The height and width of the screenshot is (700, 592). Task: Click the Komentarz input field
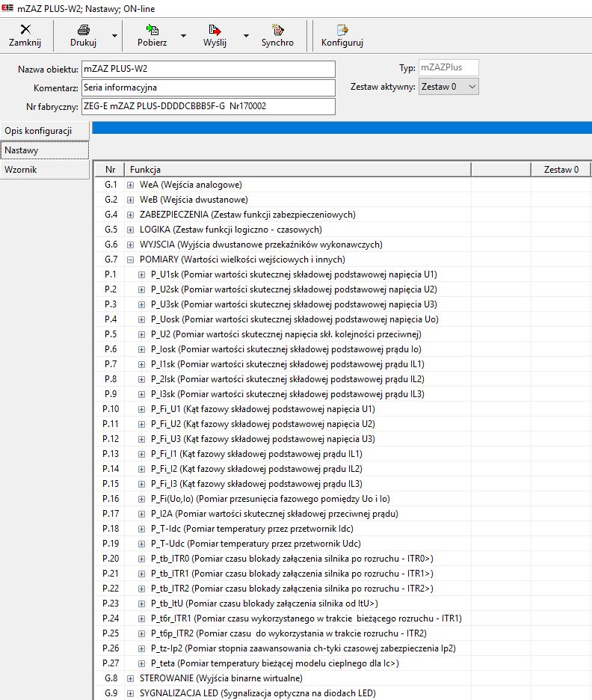tap(209, 87)
